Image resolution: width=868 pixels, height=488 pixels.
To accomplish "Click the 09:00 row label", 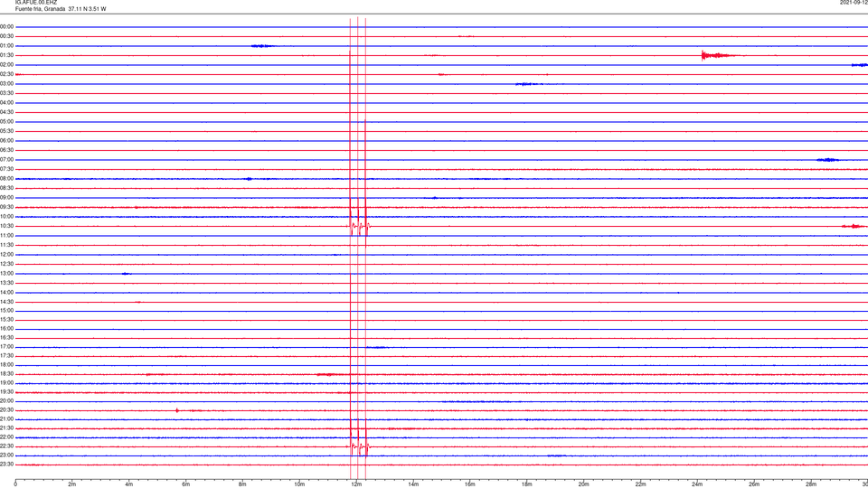I will [7, 198].
